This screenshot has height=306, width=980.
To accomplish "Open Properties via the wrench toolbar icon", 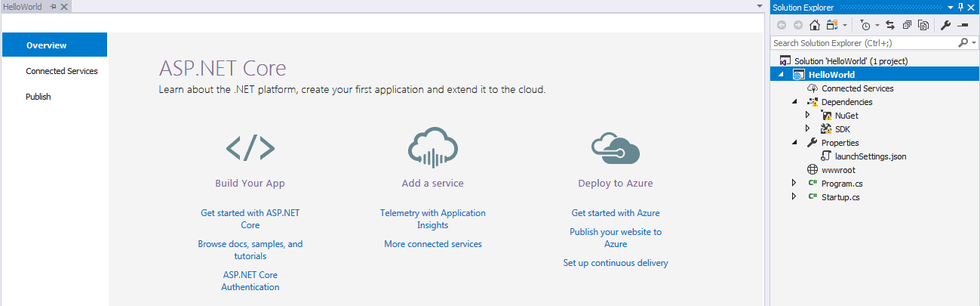I will (x=946, y=25).
